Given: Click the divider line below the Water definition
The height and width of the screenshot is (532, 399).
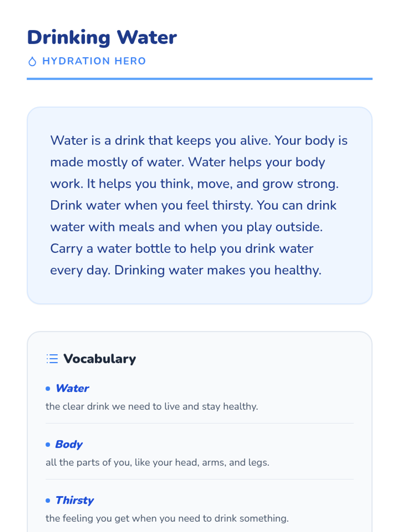Looking at the screenshot, I should tap(199, 423).
